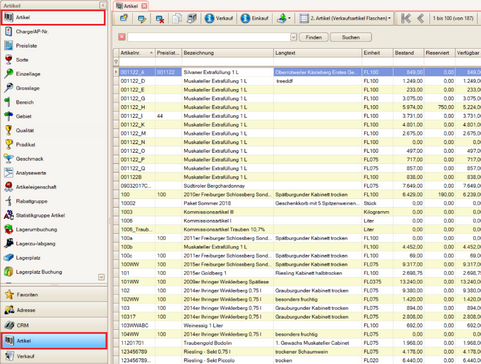The image size is (481, 364).
Task: Sort by the Bezeichnung column header
Action: [x=227, y=53]
